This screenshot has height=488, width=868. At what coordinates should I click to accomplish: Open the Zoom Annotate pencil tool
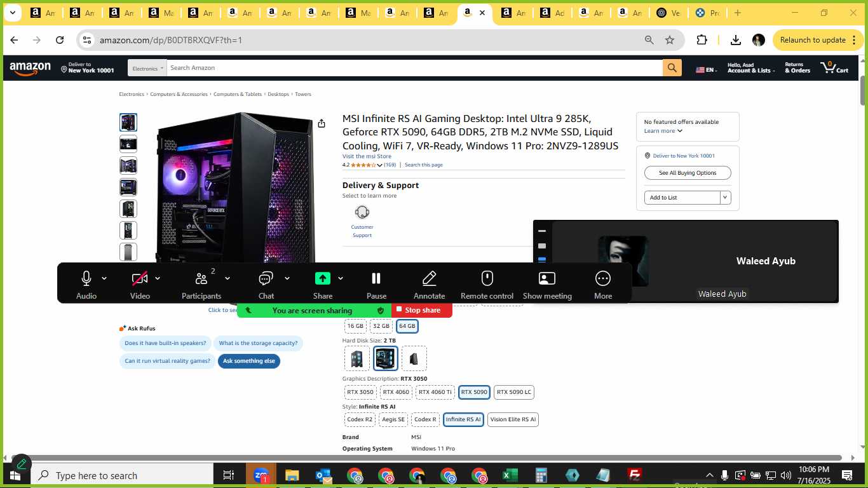[x=430, y=278]
